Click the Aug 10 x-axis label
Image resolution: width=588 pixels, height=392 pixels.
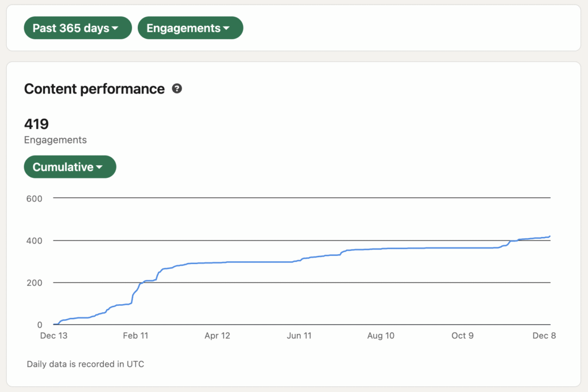381,336
